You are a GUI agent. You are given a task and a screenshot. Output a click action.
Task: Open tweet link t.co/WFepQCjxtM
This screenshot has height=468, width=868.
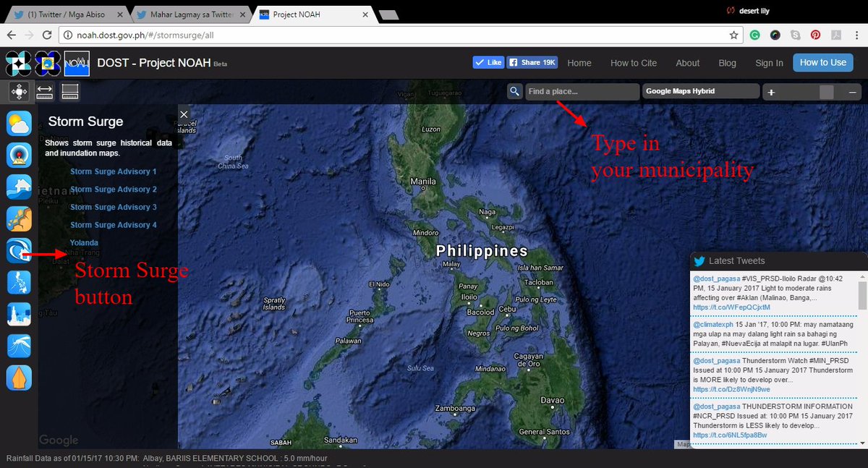[x=731, y=307]
